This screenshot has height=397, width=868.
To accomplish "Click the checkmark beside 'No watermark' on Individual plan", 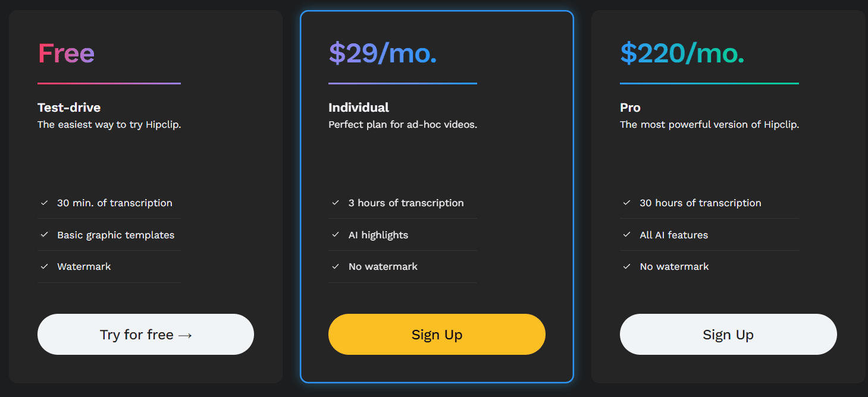I will click(335, 266).
